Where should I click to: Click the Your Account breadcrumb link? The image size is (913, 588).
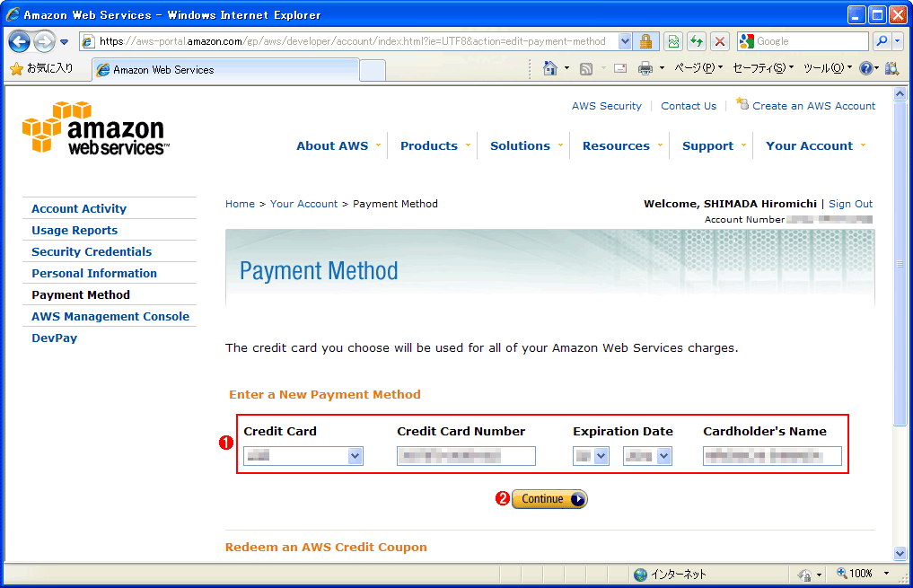click(303, 204)
